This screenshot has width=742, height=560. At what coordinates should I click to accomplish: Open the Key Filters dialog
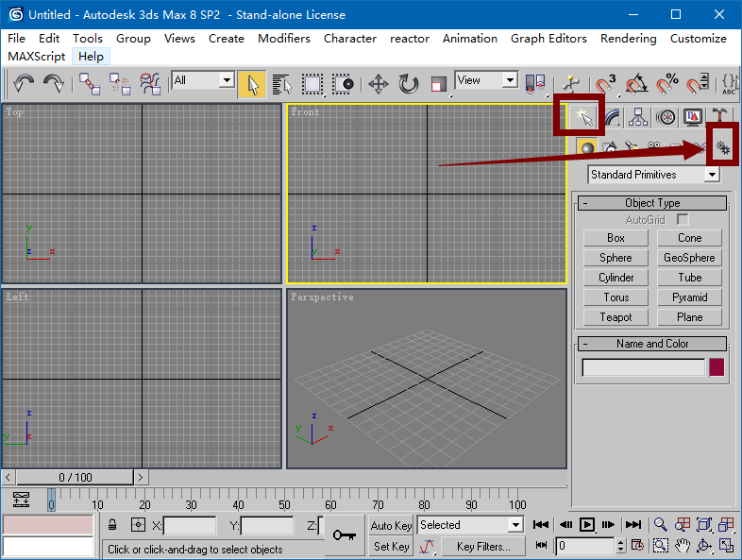[483, 546]
